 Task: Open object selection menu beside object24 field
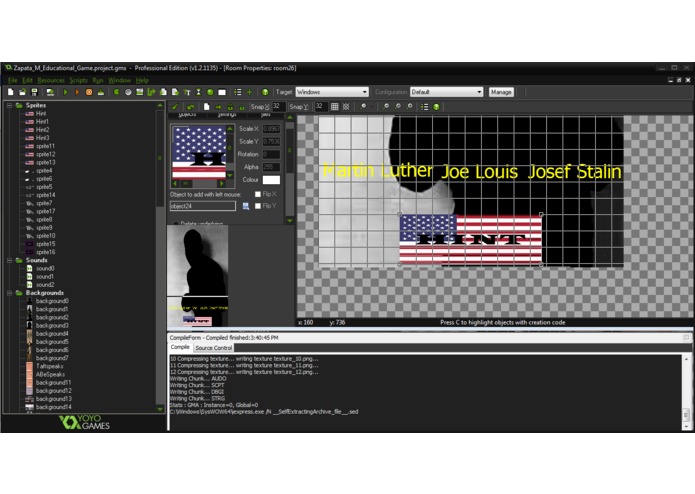click(x=246, y=206)
